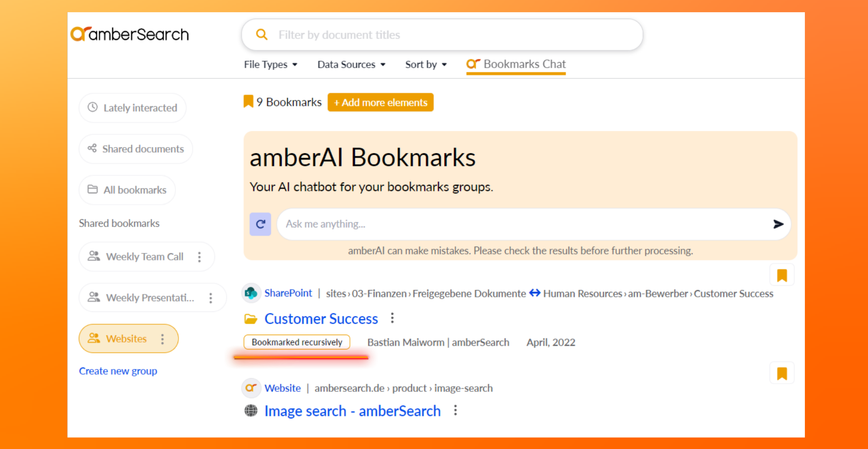Screen dimensions: 868x449
Task: Open more options for Image search result
Action: pos(455,410)
